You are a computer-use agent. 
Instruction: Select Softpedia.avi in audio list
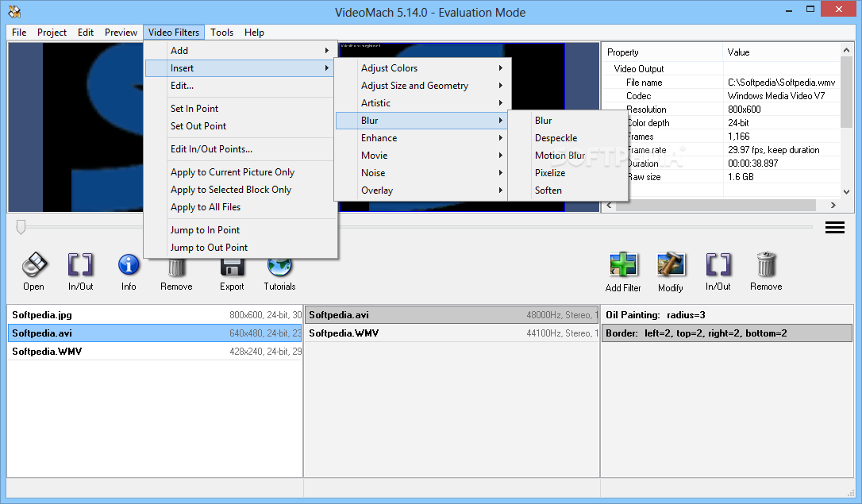click(452, 315)
